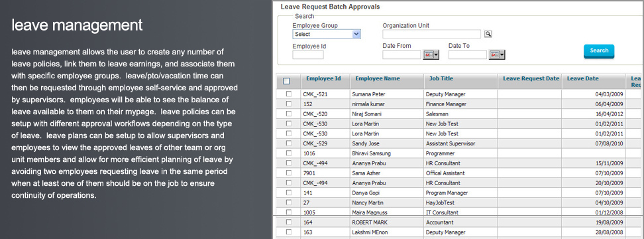Click the Organization Unit text field
Image resolution: width=644 pixels, height=239 pixels.
click(x=432, y=34)
